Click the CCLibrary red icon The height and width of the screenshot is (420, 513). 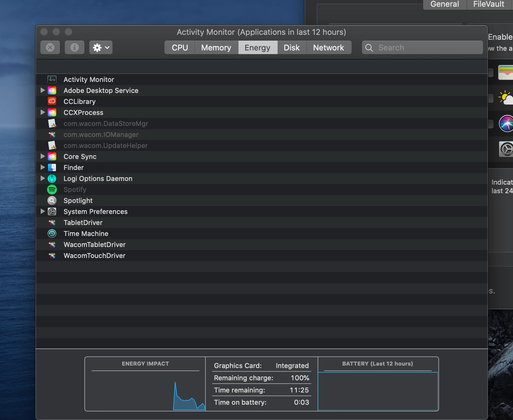pyautogui.click(x=52, y=101)
